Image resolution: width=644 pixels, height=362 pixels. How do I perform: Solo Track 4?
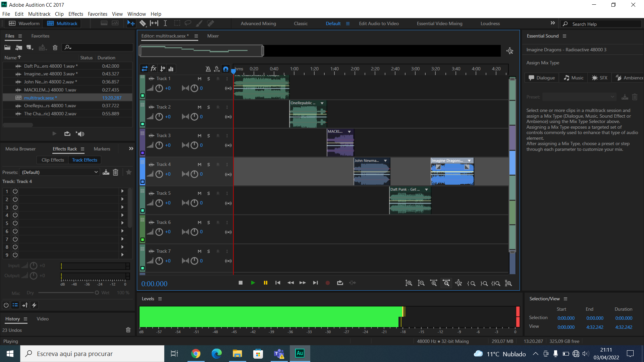[208, 165]
